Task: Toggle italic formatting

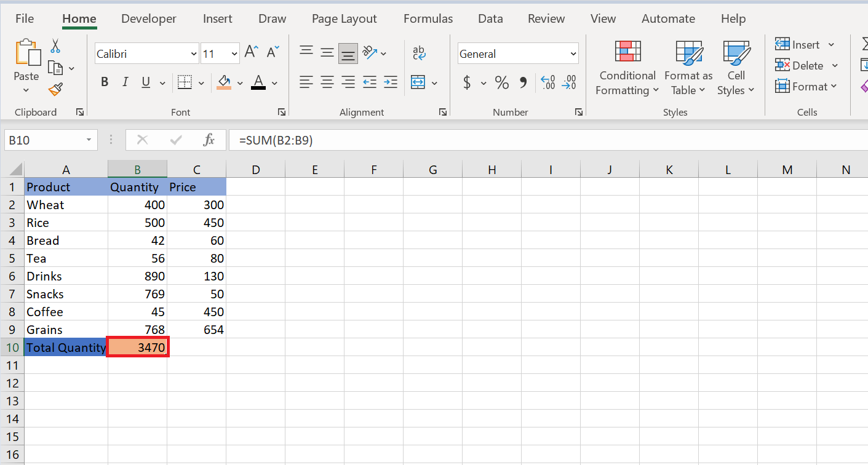Action: coord(126,81)
